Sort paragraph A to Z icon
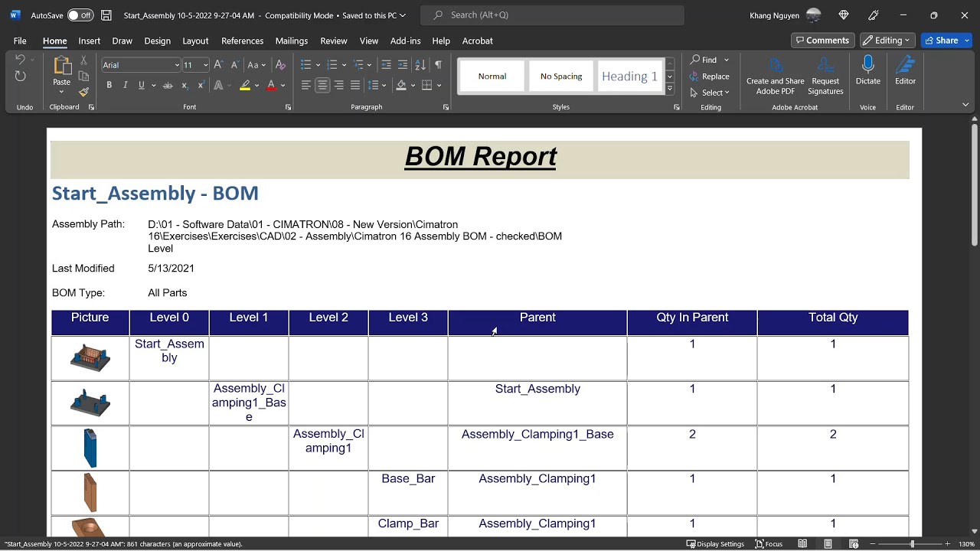 pyautogui.click(x=420, y=65)
